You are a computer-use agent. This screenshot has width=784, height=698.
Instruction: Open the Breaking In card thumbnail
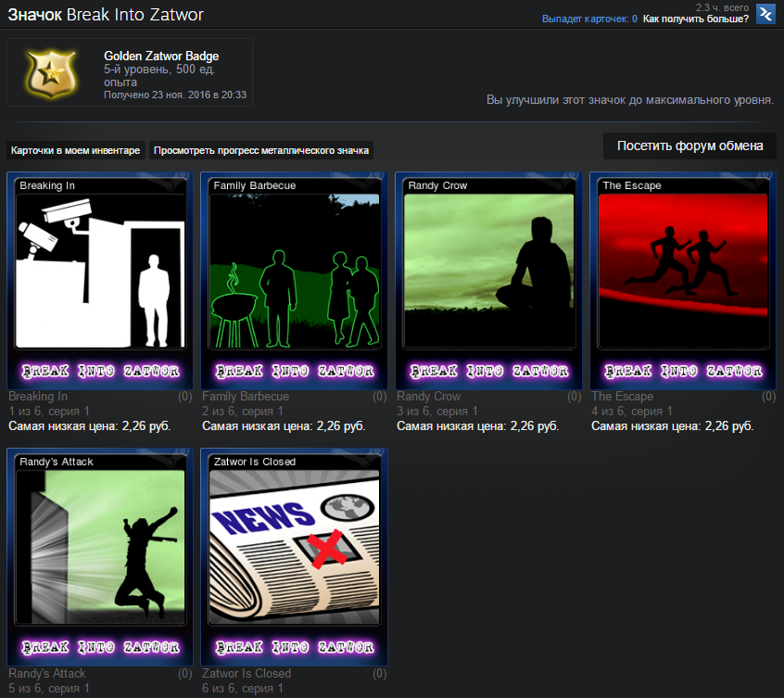tap(100, 281)
